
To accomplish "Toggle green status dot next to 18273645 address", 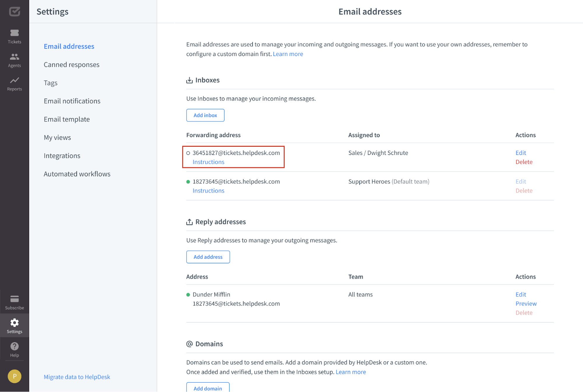I will (x=188, y=181).
